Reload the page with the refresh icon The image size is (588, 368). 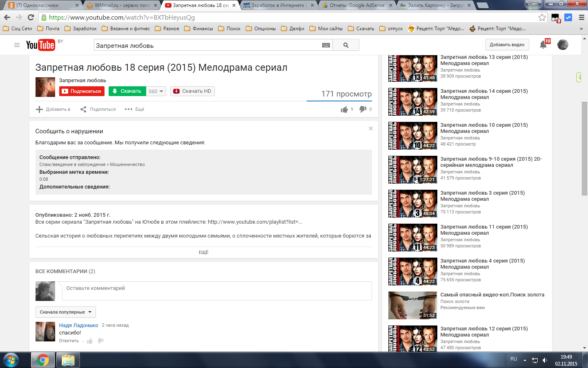[x=31, y=18]
